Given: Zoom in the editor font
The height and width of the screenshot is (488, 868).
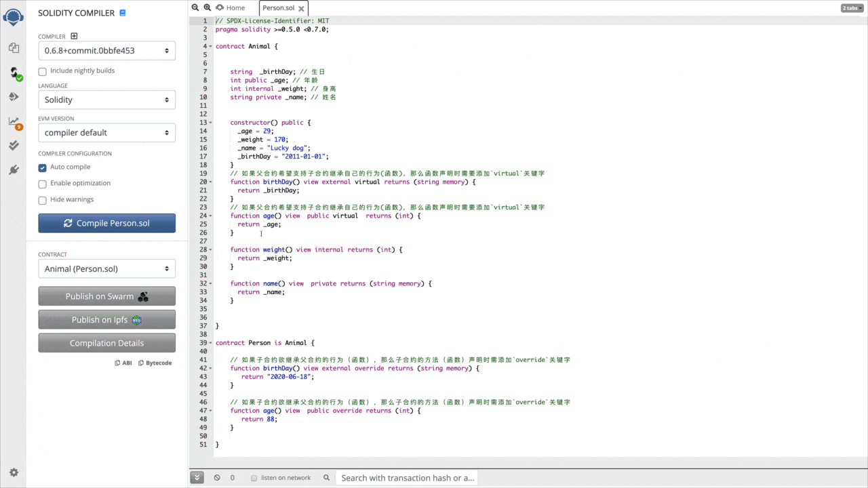Looking at the screenshot, I should 208,7.
